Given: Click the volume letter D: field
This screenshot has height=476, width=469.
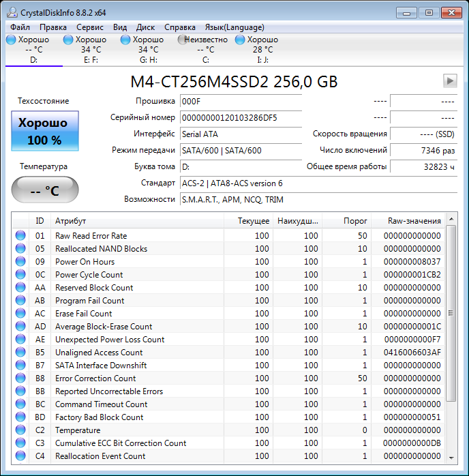Looking at the screenshot, I should point(241,166).
